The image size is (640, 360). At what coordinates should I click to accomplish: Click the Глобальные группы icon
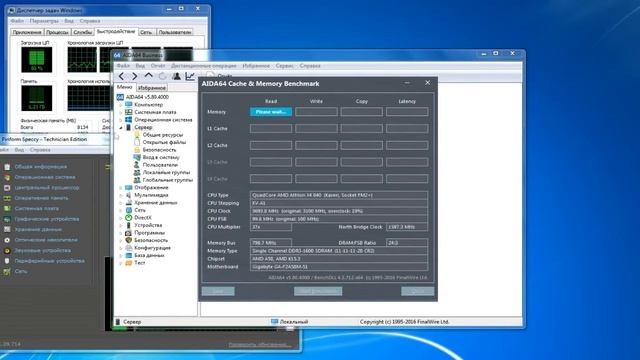(137, 180)
